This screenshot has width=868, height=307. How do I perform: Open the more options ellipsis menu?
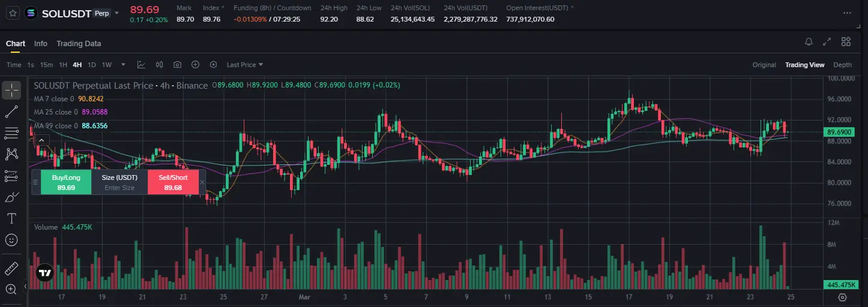pos(847,13)
